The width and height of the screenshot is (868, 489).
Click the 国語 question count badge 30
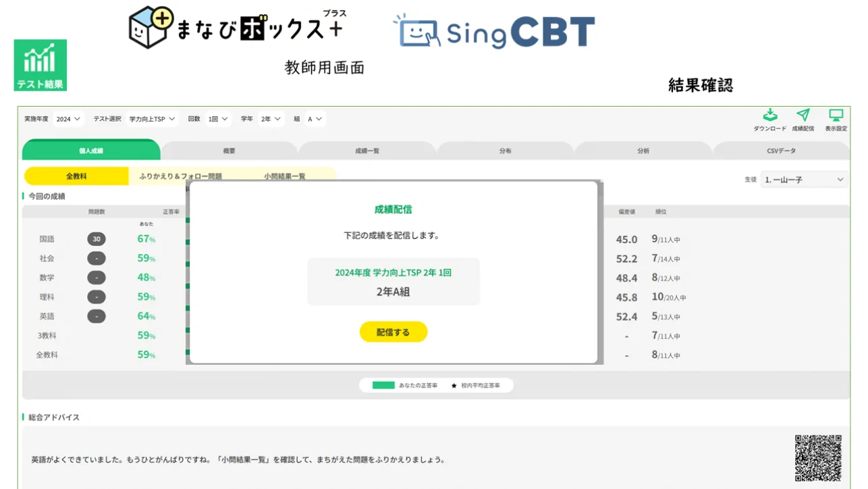[x=97, y=239]
